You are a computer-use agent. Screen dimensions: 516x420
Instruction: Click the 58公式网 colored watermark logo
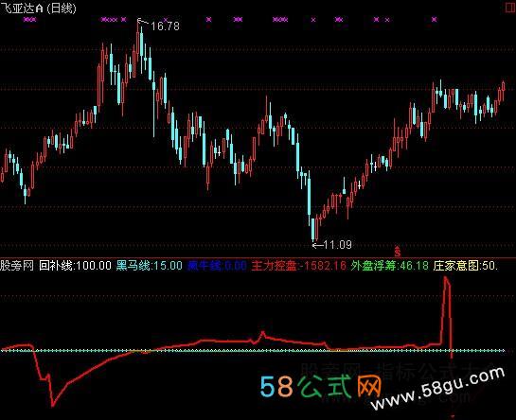(x=321, y=386)
